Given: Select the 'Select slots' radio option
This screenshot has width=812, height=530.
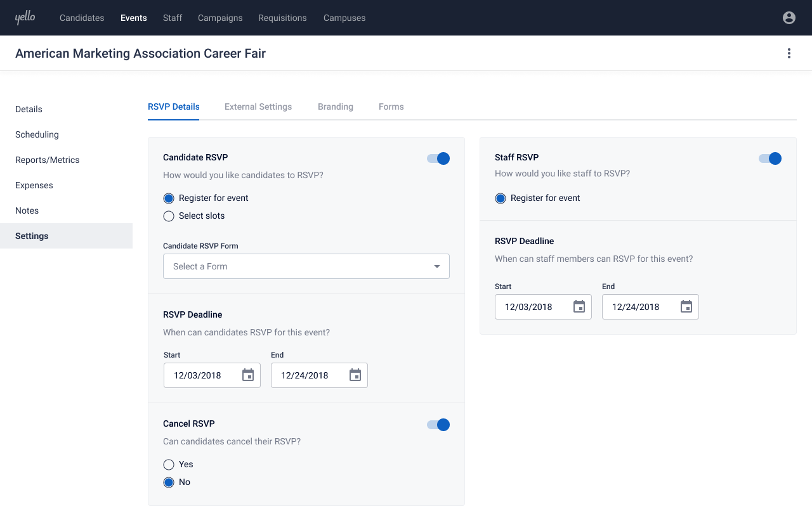Looking at the screenshot, I should pyautogui.click(x=169, y=216).
